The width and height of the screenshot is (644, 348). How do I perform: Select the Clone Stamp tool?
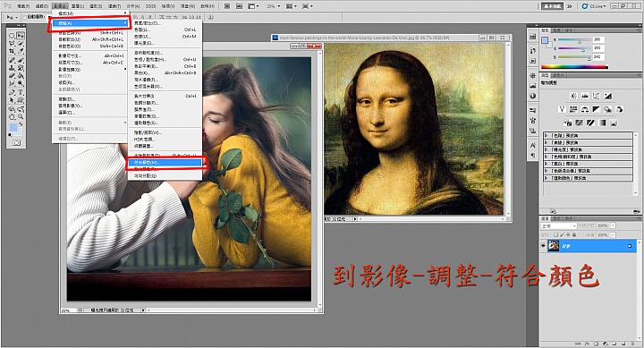click(11, 68)
